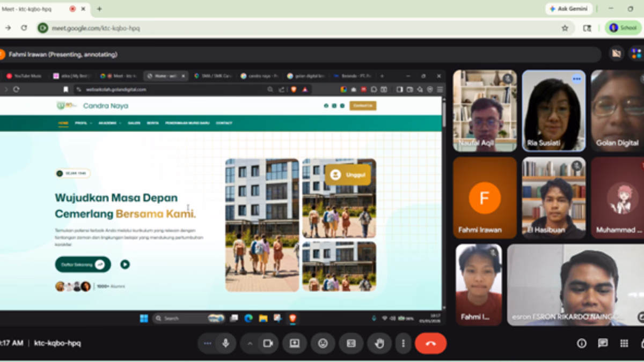
Task: Select El Hasibuan video tile
Action: (554, 198)
